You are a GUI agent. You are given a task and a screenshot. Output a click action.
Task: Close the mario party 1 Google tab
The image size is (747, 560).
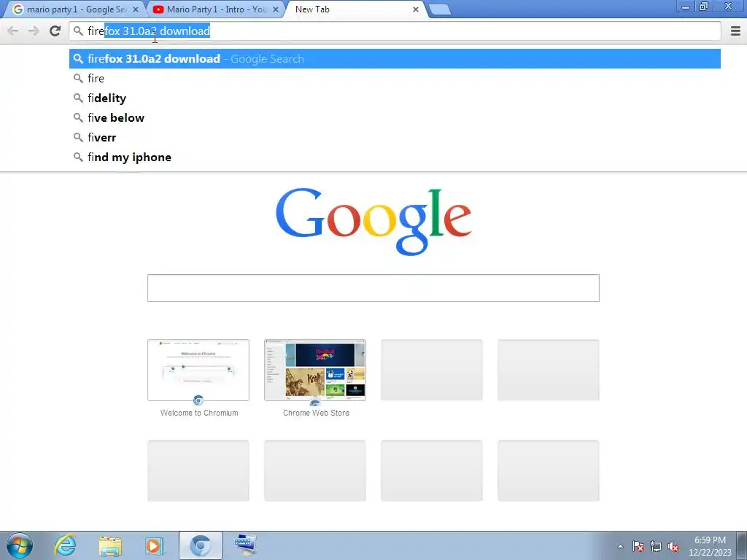(x=136, y=9)
